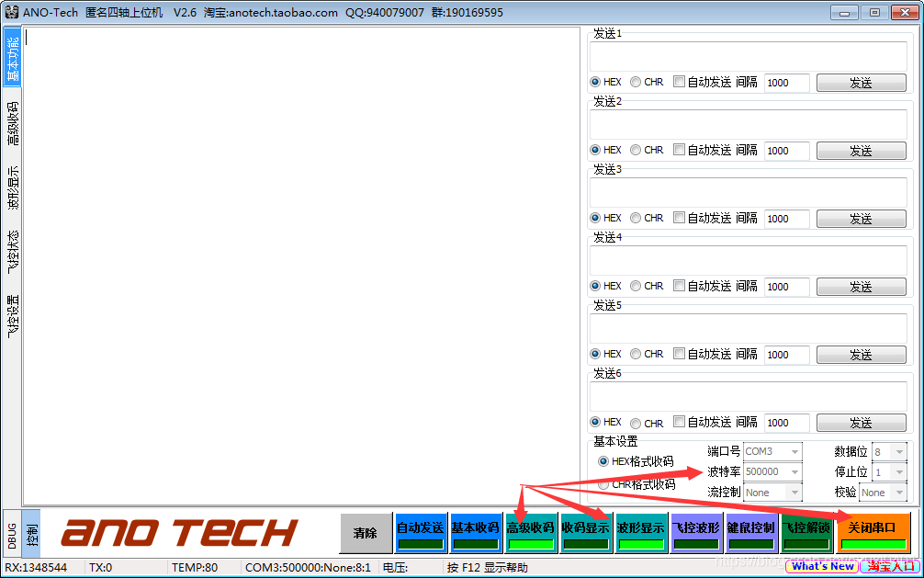Screen dimensions: 924x578
Task: Click the TEMP:80 status bar entry
Action: [195, 567]
